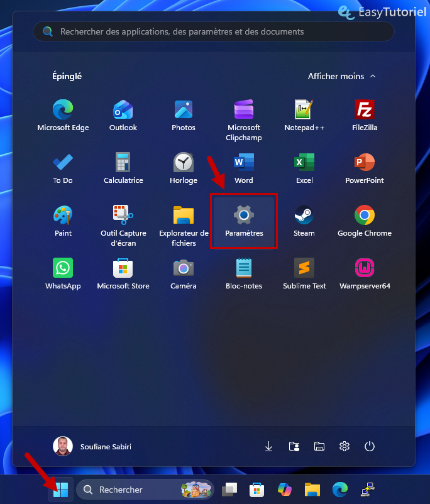Open the power options button

tap(370, 446)
